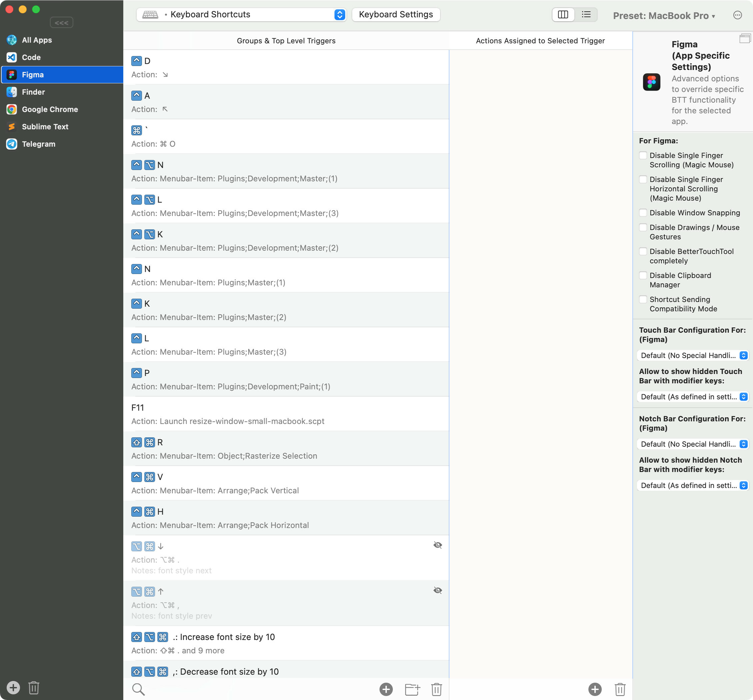The height and width of the screenshot is (700, 753).
Task: Select Increase font size by 10 trigger
Action: [x=286, y=643]
